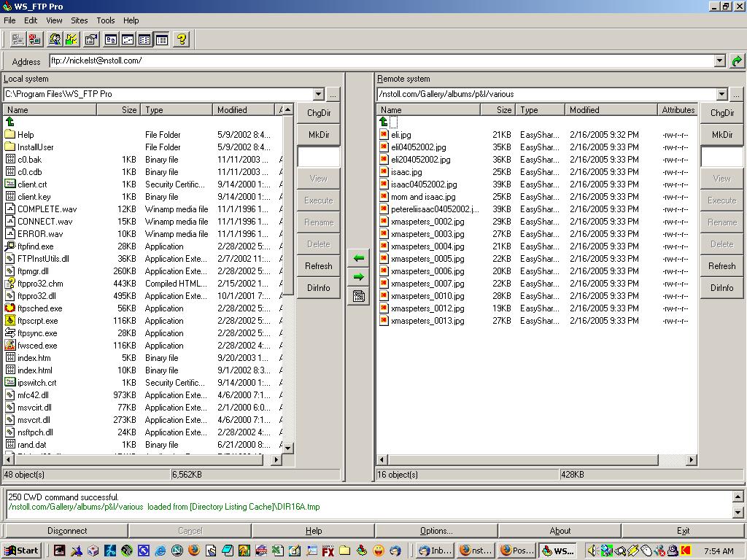Click the green-yellow arrows toolbar icon

click(x=71, y=39)
